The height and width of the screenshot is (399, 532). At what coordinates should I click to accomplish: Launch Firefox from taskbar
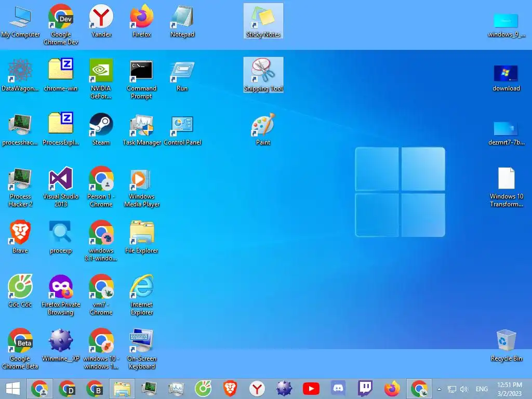(392, 389)
